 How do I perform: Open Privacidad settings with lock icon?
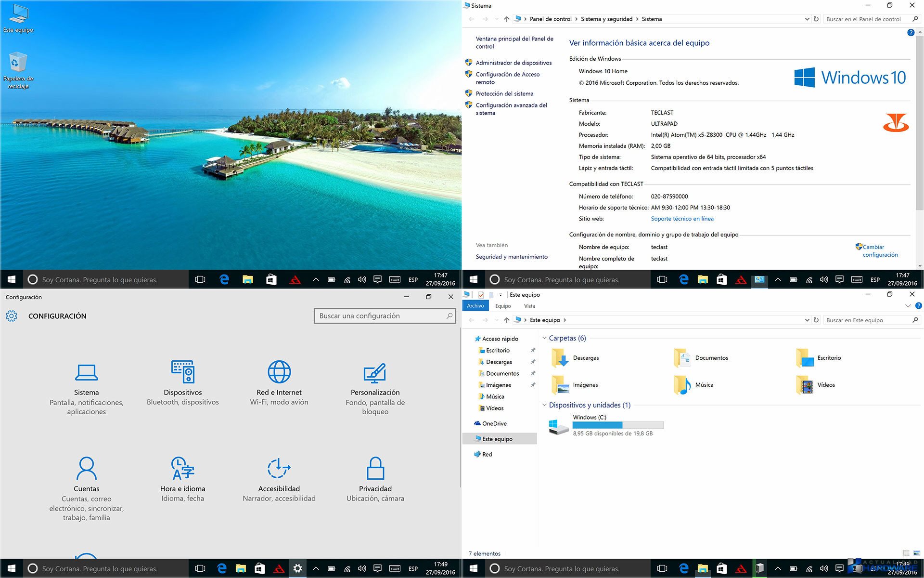(375, 479)
